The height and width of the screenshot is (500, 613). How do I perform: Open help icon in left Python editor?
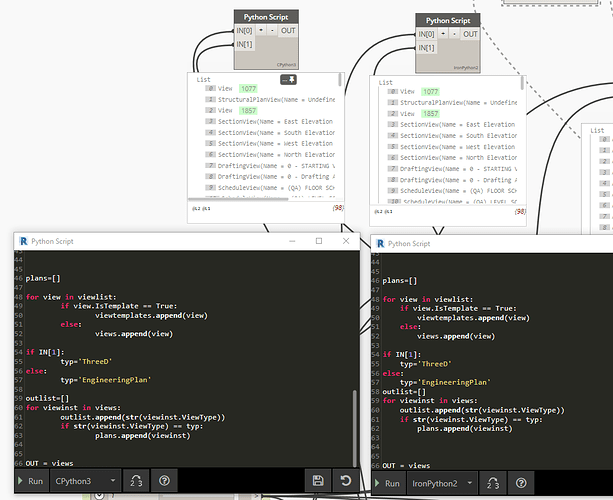(164, 481)
